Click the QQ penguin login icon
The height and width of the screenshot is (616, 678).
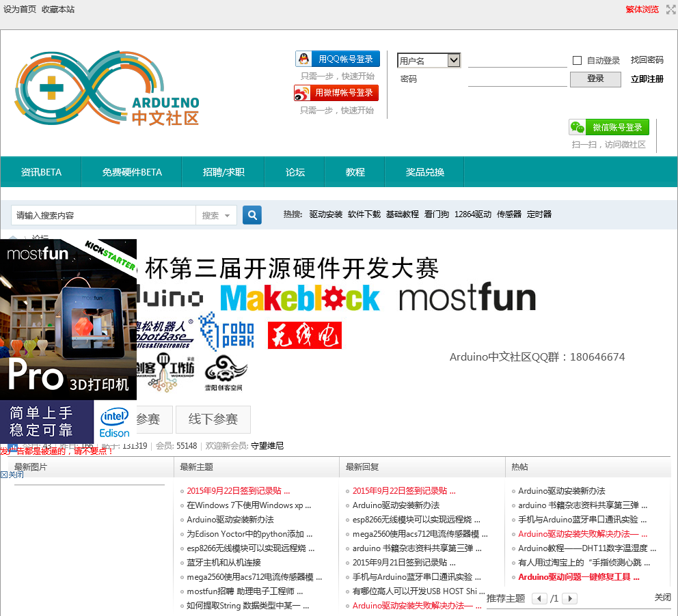[303, 59]
